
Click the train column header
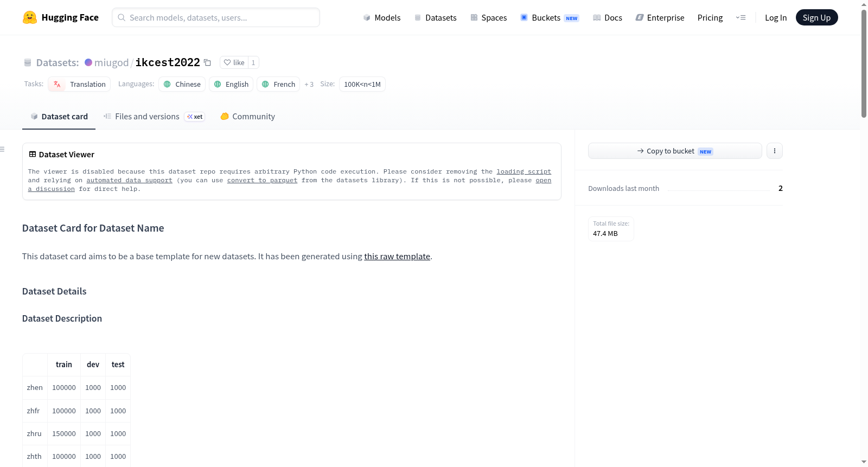(x=64, y=364)
